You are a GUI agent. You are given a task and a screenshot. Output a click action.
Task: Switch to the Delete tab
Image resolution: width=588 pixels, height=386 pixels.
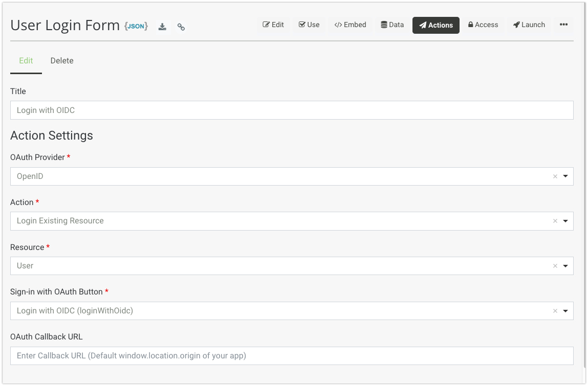62,60
